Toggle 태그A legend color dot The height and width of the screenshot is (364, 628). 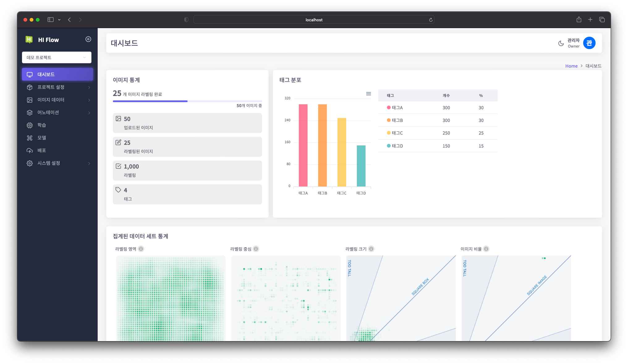click(388, 107)
